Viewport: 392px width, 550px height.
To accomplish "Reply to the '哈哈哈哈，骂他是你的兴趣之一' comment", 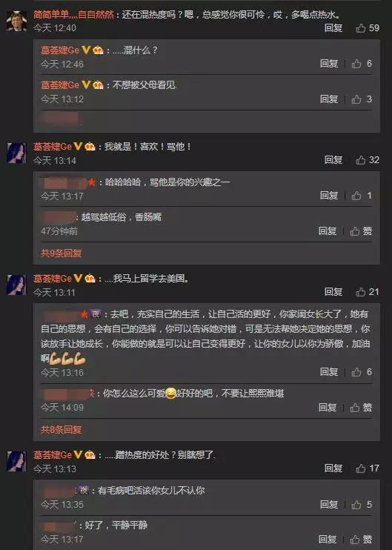I will pyautogui.click(x=329, y=196).
